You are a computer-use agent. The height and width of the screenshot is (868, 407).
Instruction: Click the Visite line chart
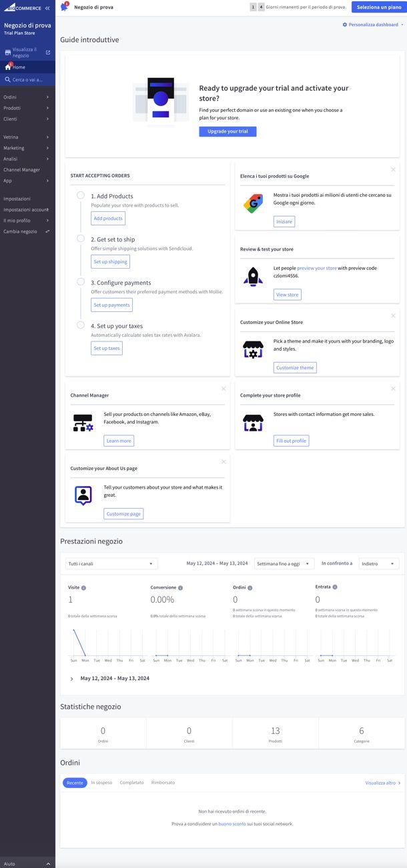(x=108, y=642)
